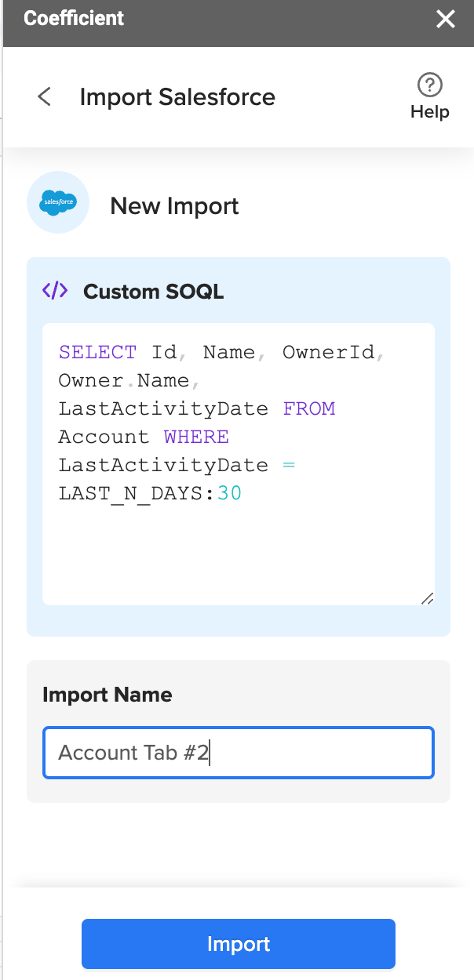Click LAST_N_DAYS:30 in the query
Image resolution: width=474 pixels, height=980 pixels.
coord(150,493)
